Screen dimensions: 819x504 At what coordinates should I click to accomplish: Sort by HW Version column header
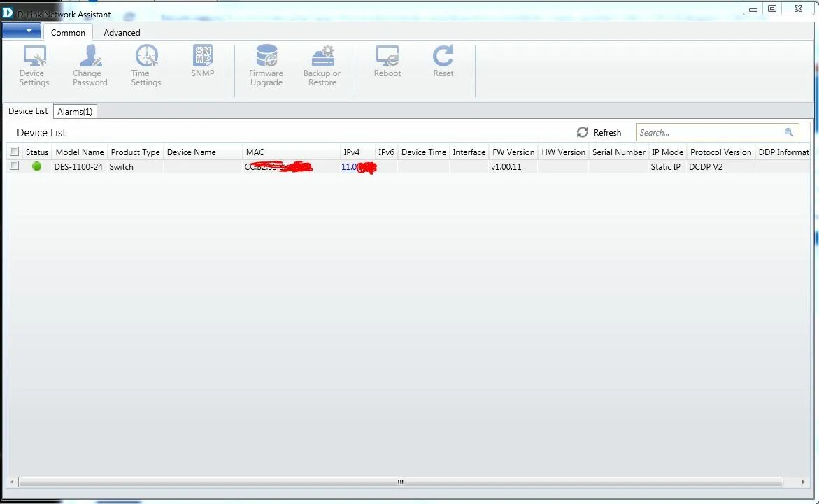pos(563,152)
